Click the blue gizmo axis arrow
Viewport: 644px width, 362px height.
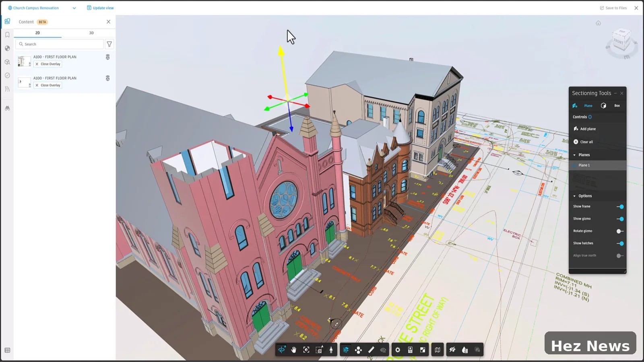click(291, 129)
